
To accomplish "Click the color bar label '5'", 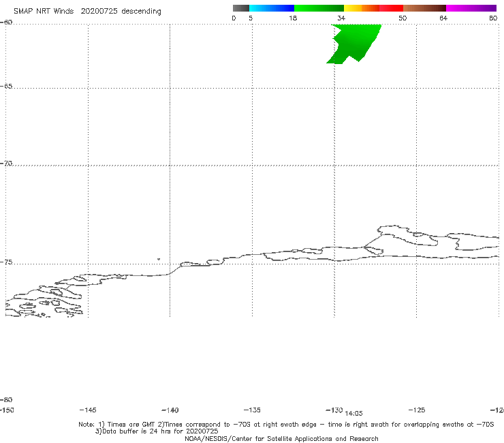I will click(251, 18).
